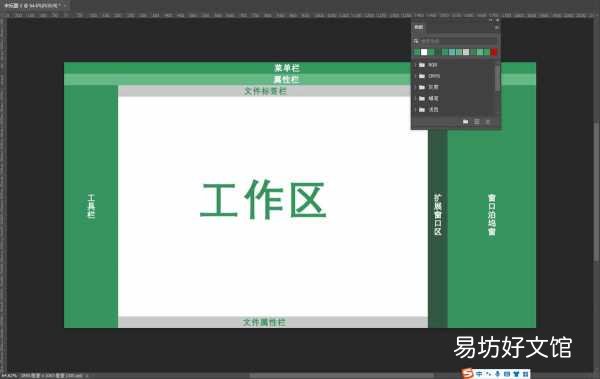Click the delete swatch trash icon
The height and width of the screenshot is (379, 600).
tap(488, 122)
